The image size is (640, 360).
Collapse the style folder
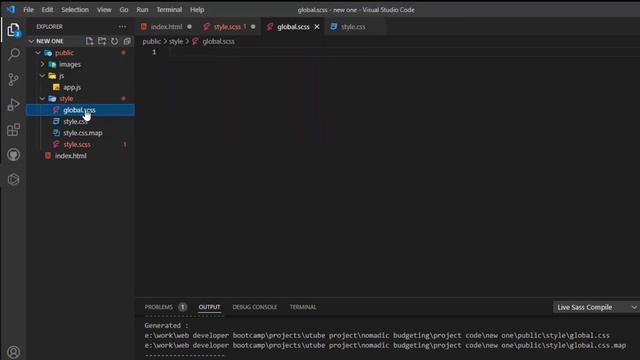42,99
